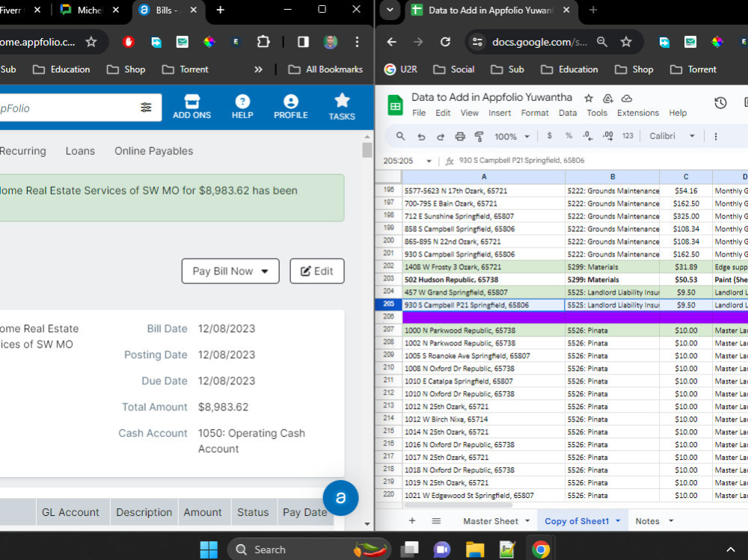Open the Pay Bill Now dropdown
The width and height of the screenshot is (748, 560).
coord(230,271)
